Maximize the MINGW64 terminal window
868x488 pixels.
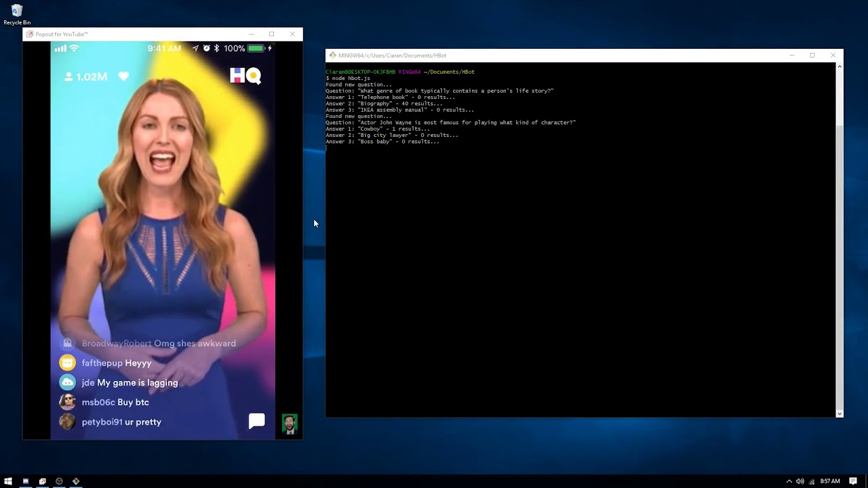[x=812, y=56]
